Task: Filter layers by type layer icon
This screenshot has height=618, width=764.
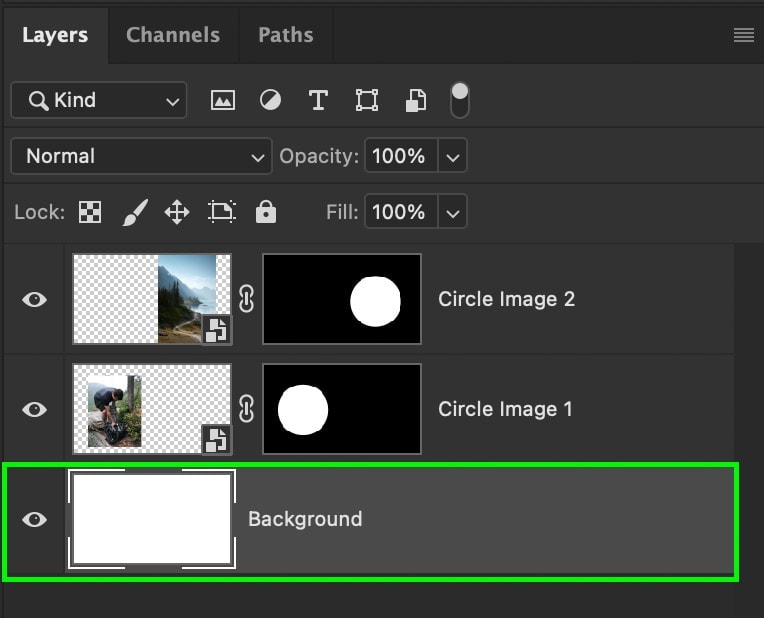Action: coord(318,100)
